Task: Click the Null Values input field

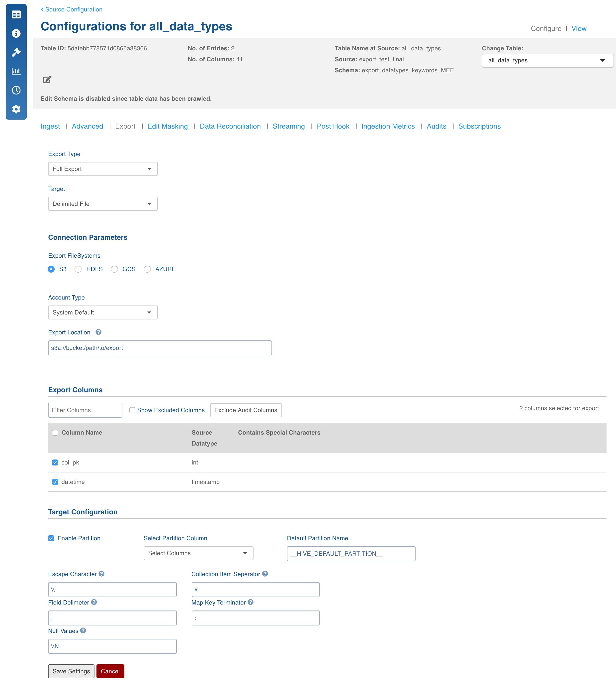Action: 112,646
